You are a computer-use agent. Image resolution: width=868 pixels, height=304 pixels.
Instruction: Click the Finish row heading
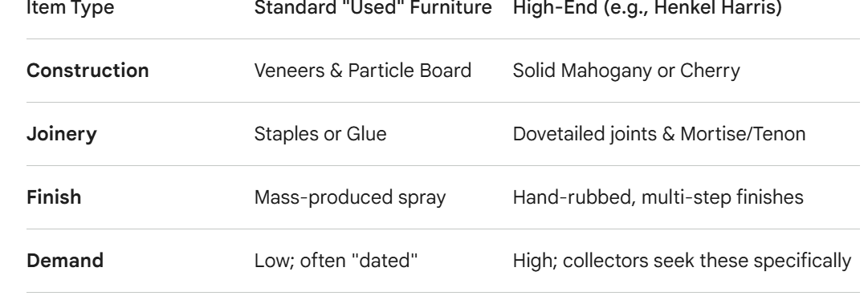(x=54, y=197)
